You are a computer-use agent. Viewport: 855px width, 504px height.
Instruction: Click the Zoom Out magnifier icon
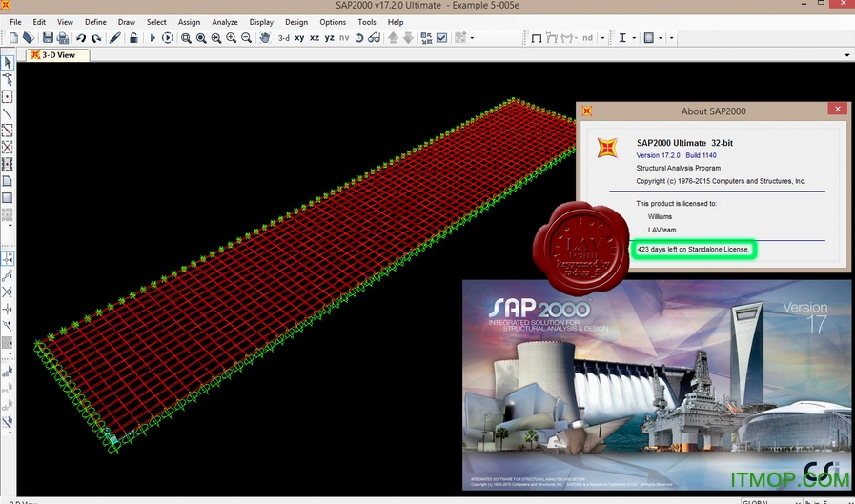[x=247, y=38]
